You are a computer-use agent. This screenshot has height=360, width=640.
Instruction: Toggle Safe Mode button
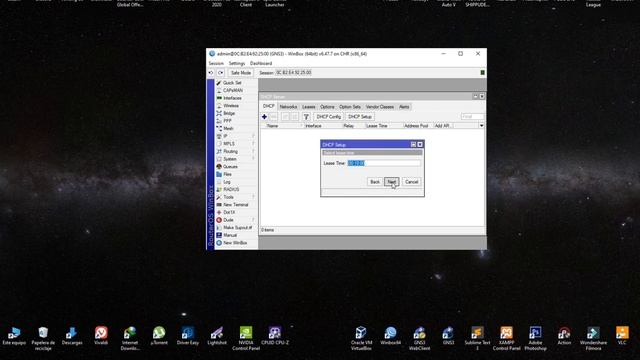click(x=241, y=73)
